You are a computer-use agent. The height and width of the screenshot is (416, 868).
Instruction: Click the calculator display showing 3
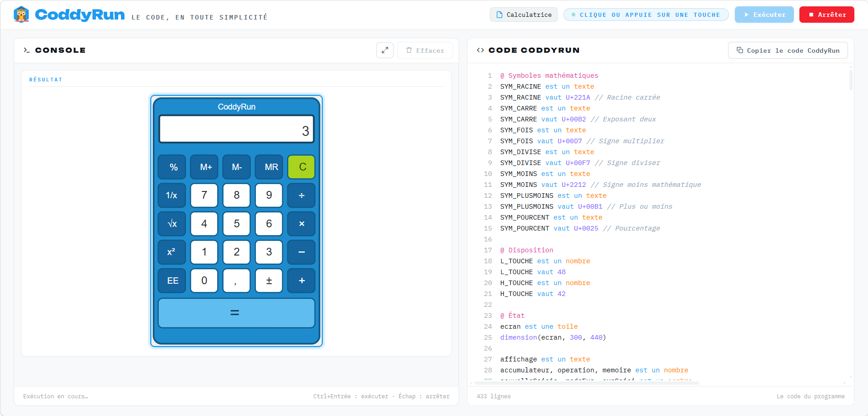pos(237,129)
